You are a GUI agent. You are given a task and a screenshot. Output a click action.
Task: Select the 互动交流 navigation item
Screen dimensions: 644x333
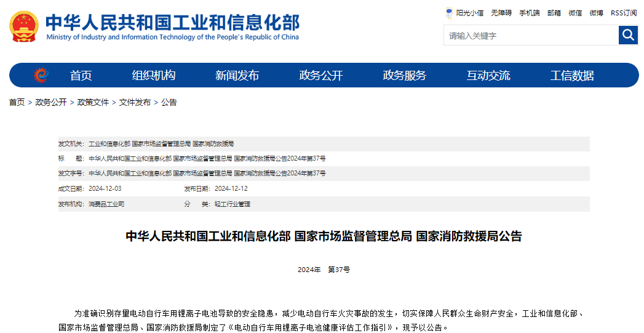[488, 76]
